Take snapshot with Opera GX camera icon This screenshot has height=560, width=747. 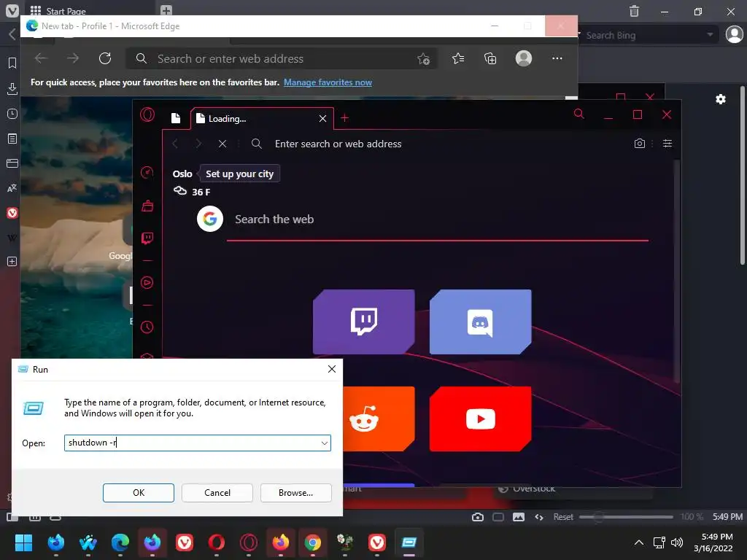(x=639, y=144)
